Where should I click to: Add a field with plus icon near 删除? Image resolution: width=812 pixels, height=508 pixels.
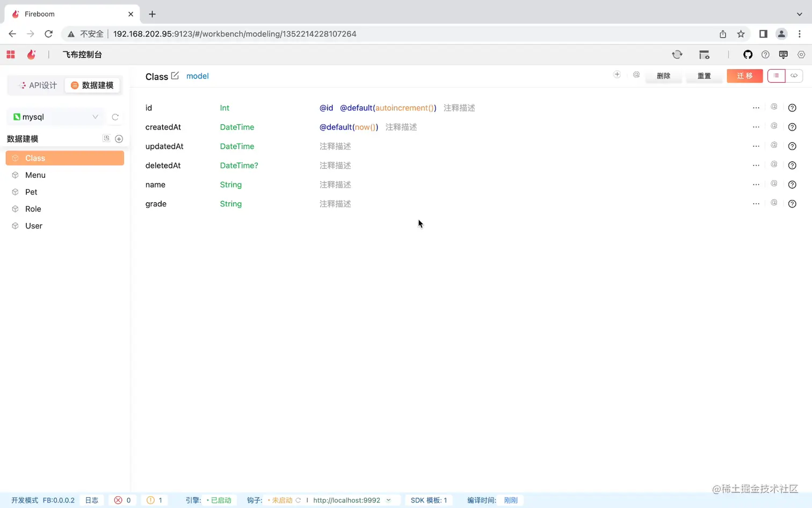617,75
